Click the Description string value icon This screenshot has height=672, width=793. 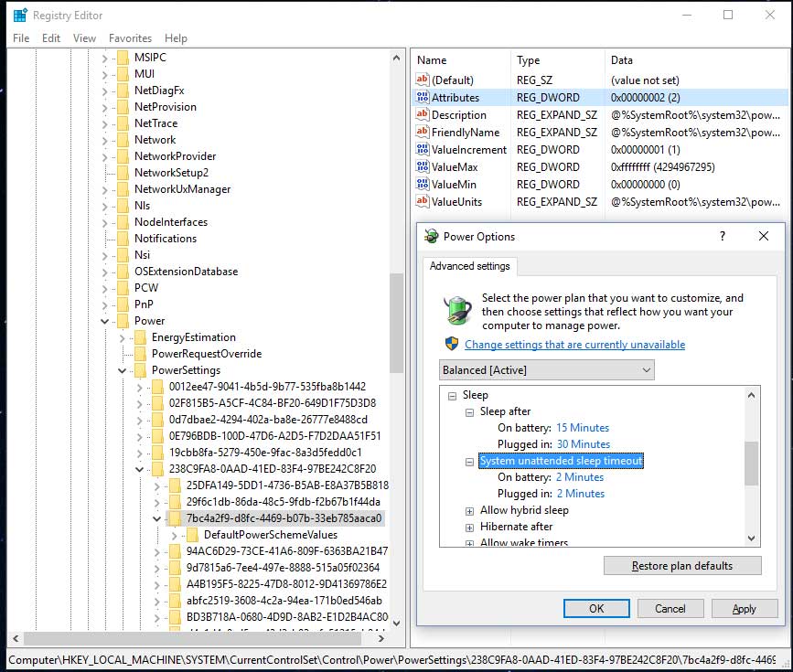point(423,114)
